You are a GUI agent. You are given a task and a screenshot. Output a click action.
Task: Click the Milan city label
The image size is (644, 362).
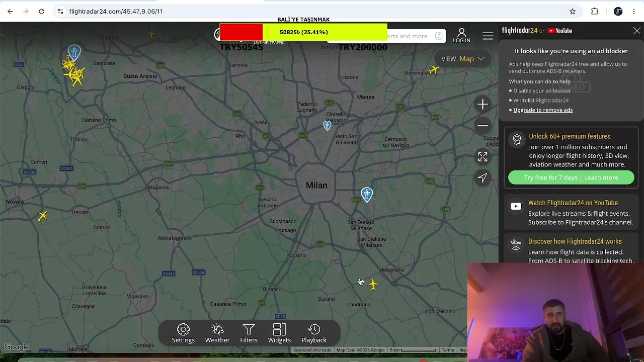(316, 186)
